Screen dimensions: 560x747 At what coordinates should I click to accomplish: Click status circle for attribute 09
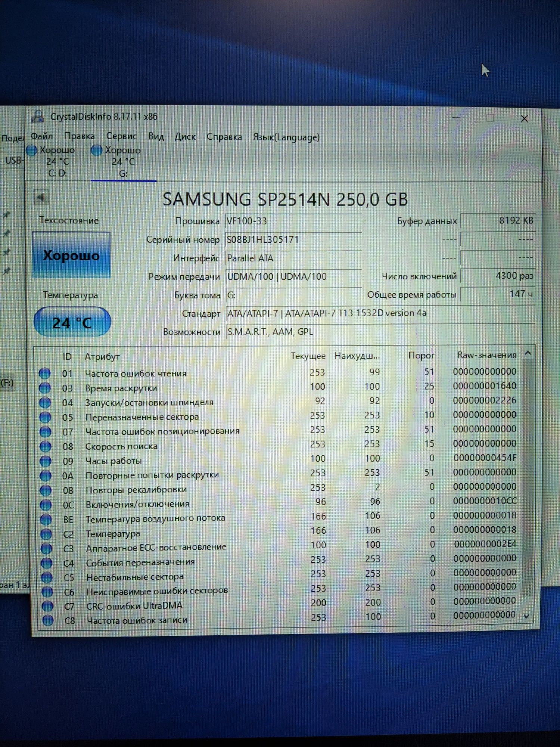tap(46, 461)
